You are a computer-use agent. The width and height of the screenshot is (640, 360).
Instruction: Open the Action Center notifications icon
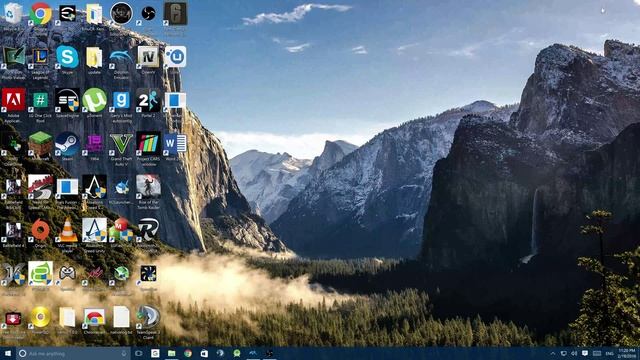pyautogui.click(x=585, y=353)
